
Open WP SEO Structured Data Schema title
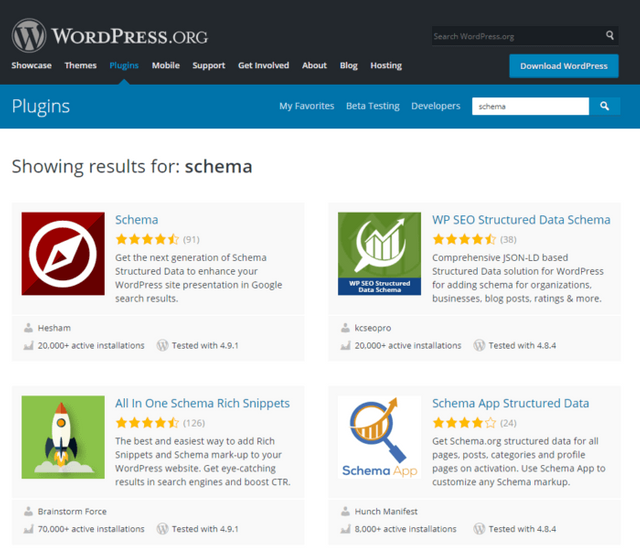click(x=521, y=220)
